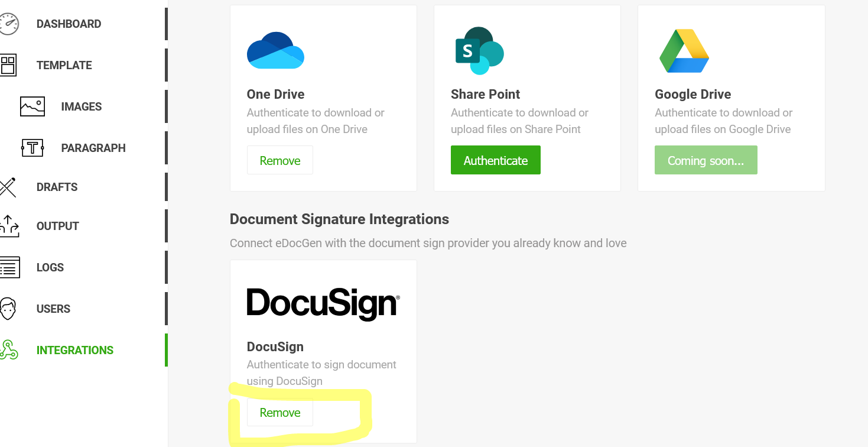The height and width of the screenshot is (447, 868).
Task: Open the Dashboard menu item
Action: 69,24
